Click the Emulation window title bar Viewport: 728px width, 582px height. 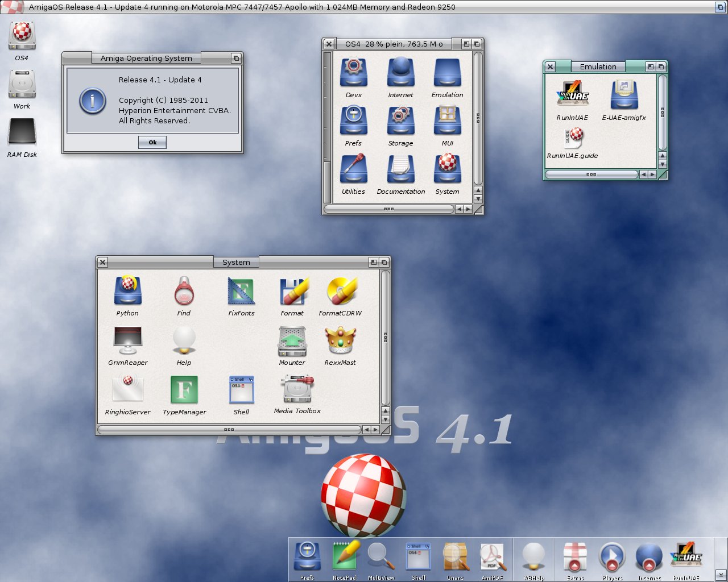pos(598,66)
